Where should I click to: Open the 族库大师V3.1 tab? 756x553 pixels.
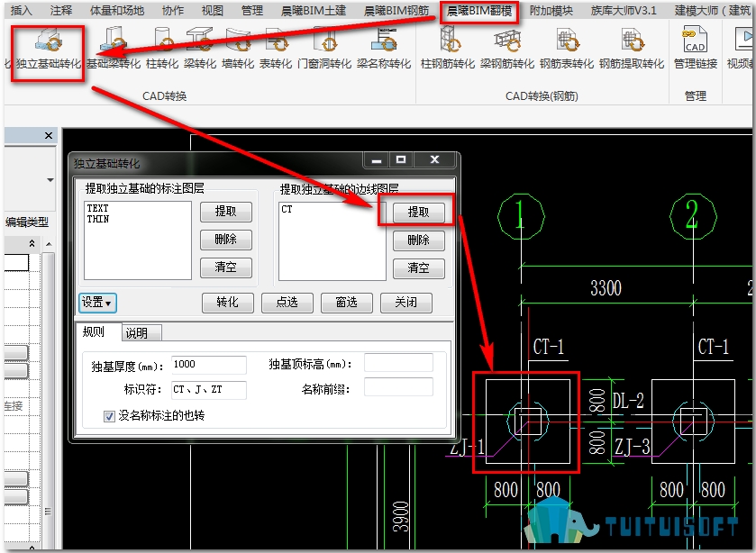(x=624, y=11)
